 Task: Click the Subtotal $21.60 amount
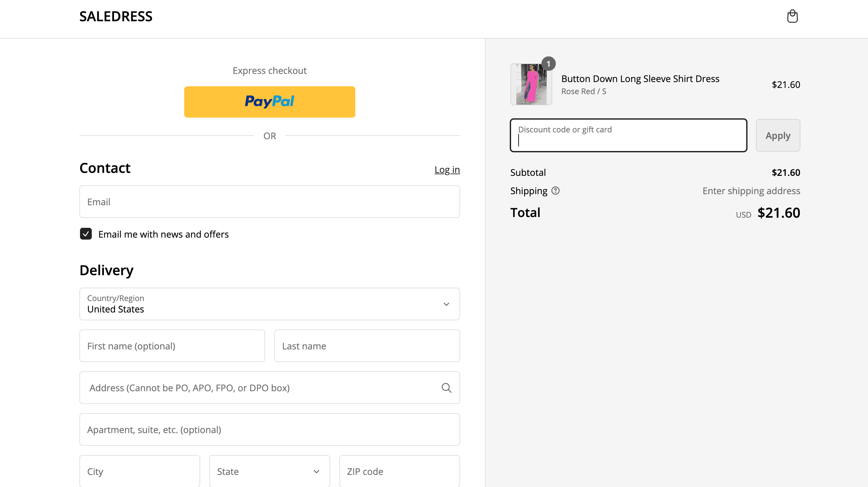click(x=786, y=173)
